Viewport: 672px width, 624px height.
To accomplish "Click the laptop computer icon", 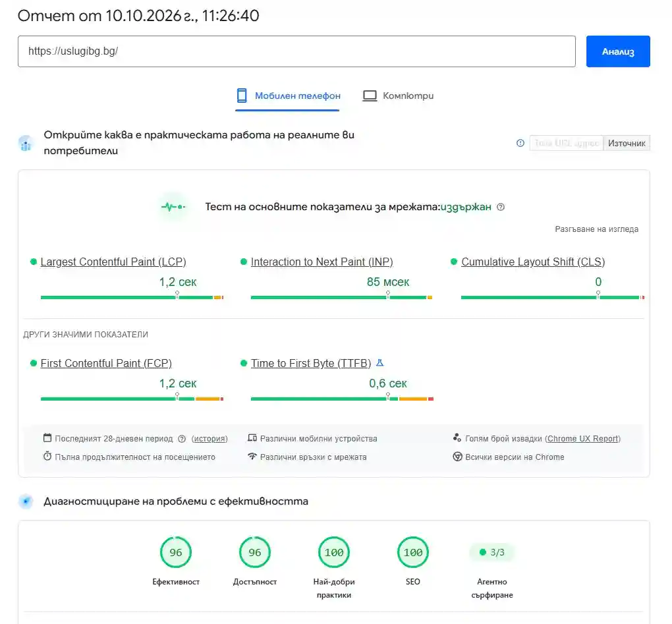I will (x=370, y=96).
